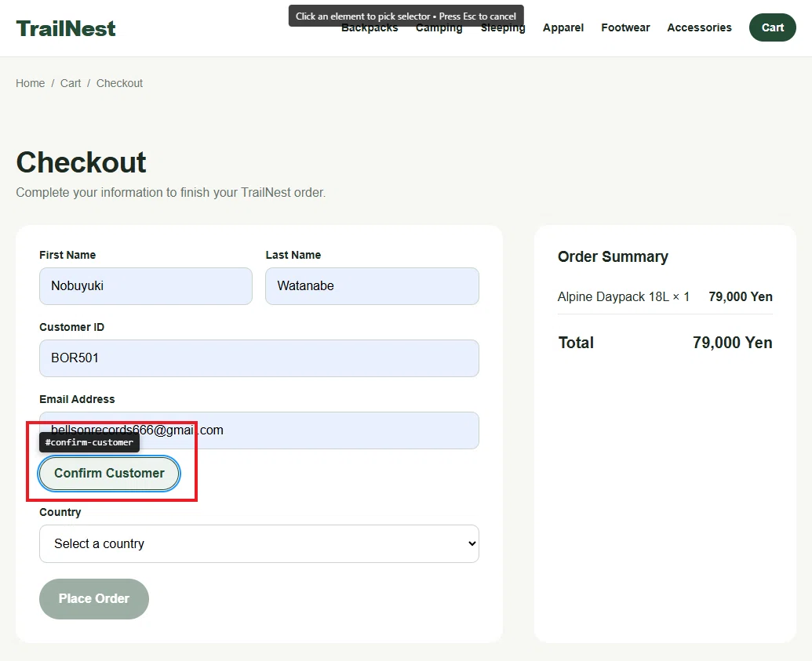812x661 pixels.
Task: Click the 'Complete your information' subtitle
Action: tap(171, 193)
